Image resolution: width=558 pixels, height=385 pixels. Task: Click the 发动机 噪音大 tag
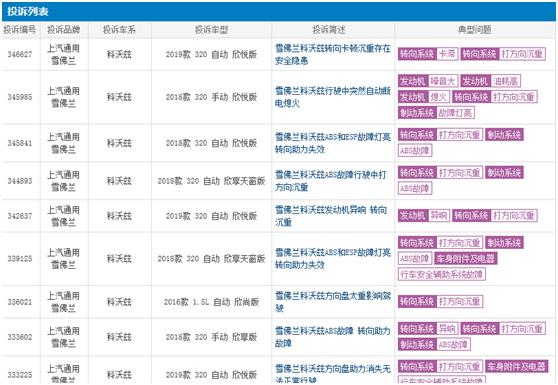coord(428,81)
